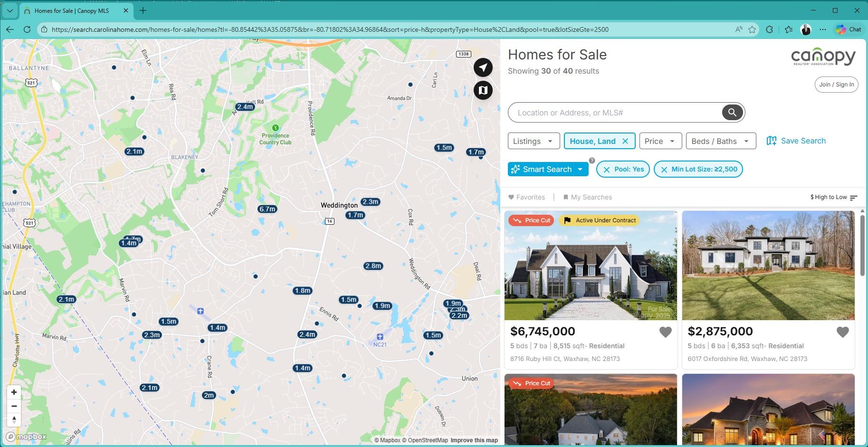Open the Price filter dropdown

[660, 141]
